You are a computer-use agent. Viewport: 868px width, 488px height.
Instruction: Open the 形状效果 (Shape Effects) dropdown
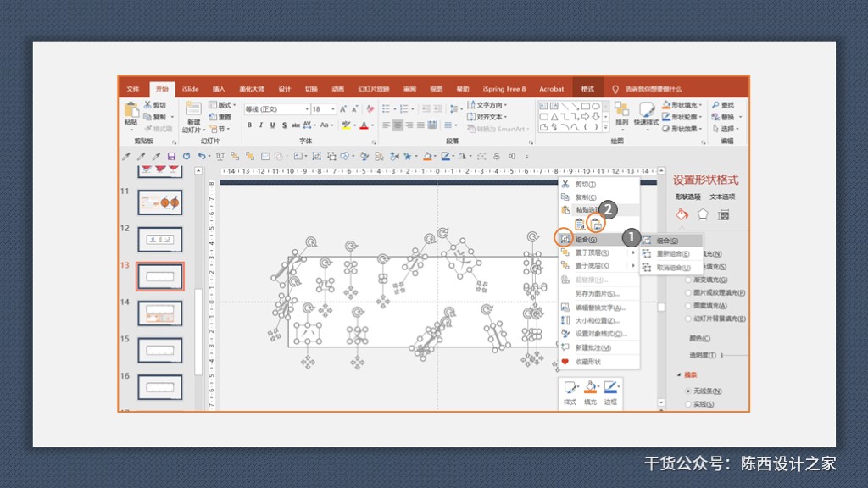point(682,129)
